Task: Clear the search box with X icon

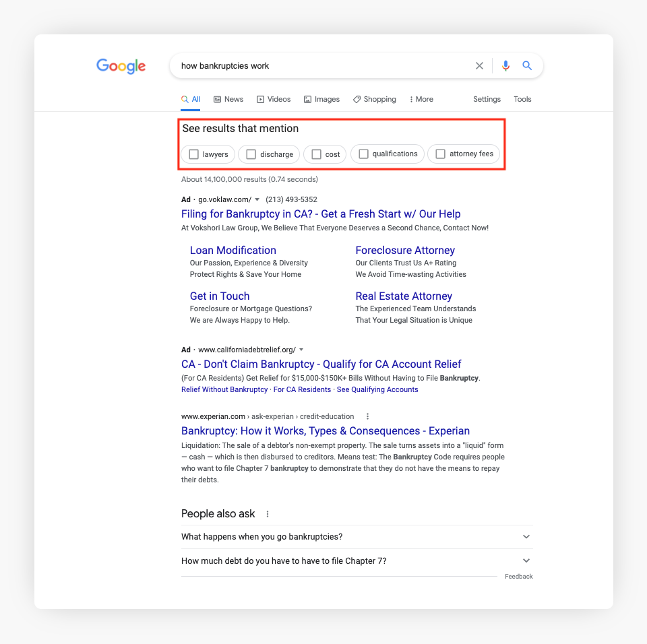Action: pyautogui.click(x=479, y=66)
